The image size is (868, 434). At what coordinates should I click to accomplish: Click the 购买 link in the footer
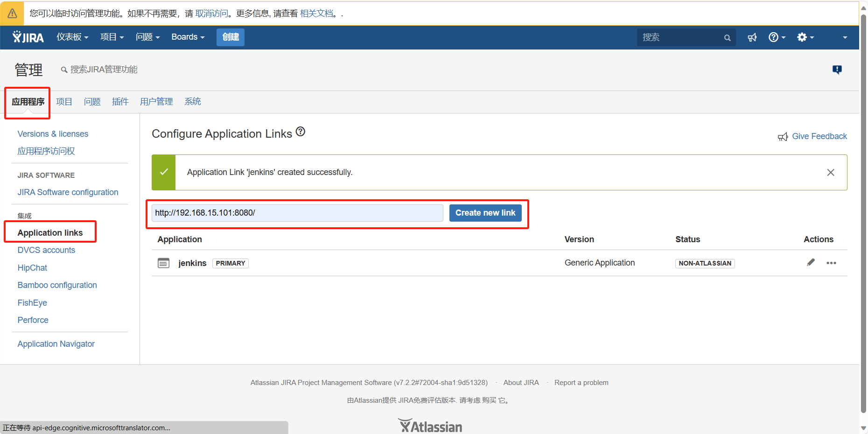[x=489, y=400]
